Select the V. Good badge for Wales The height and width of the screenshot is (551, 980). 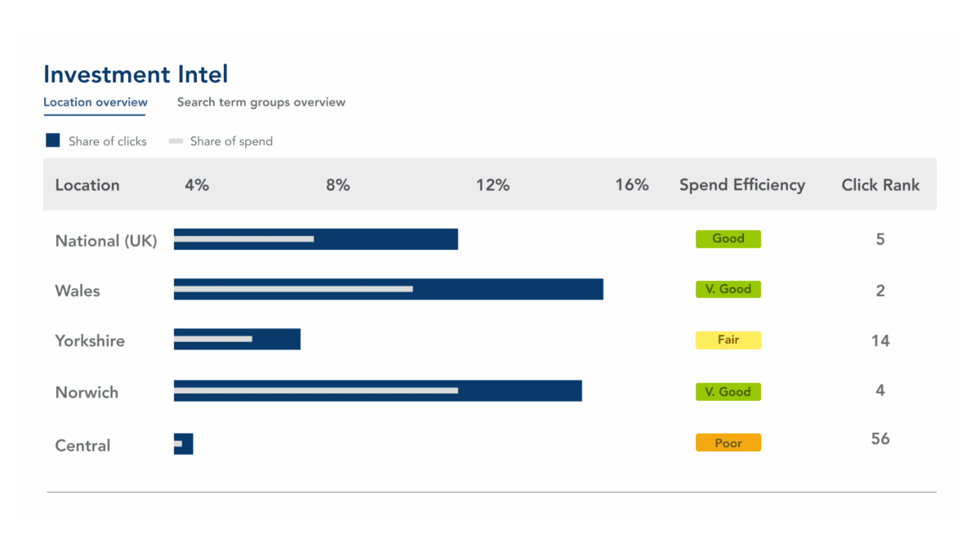click(x=728, y=289)
